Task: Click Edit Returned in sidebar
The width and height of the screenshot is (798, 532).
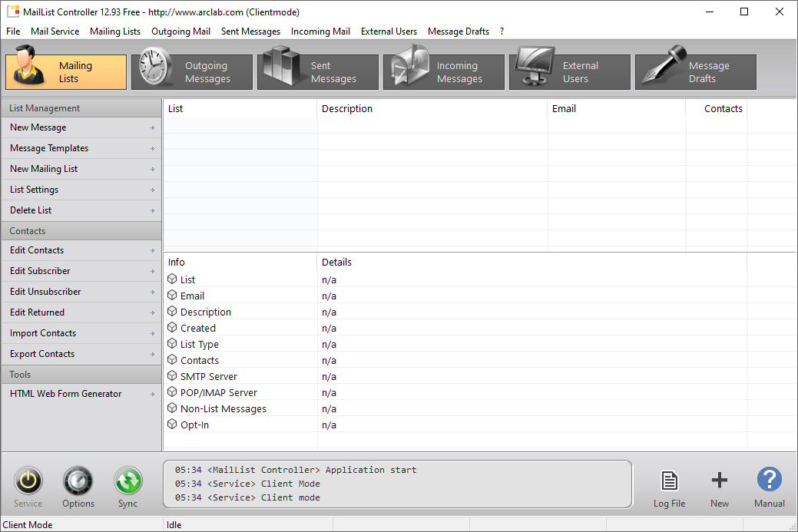Action: click(x=81, y=312)
